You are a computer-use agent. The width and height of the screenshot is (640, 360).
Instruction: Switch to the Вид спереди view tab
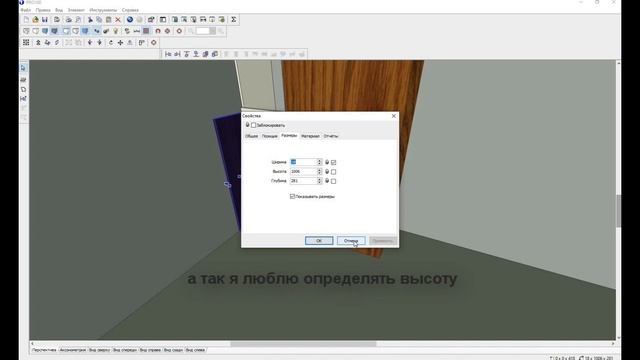pos(125,350)
